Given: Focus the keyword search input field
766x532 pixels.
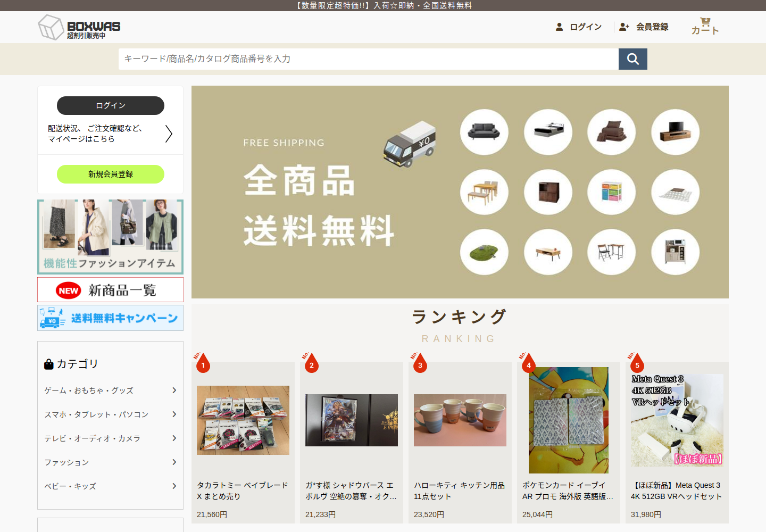Looking at the screenshot, I should tap(369, 59).
